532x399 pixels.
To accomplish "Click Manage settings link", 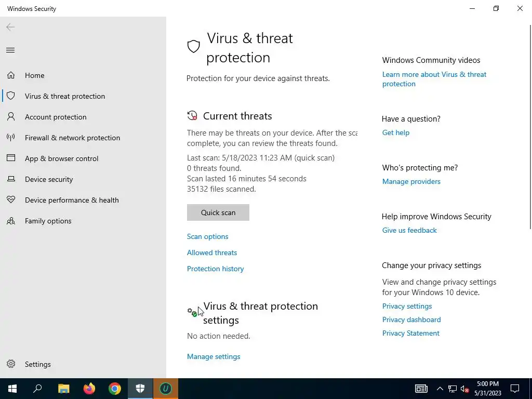I will pyautogui.click(x=214, y=356).
